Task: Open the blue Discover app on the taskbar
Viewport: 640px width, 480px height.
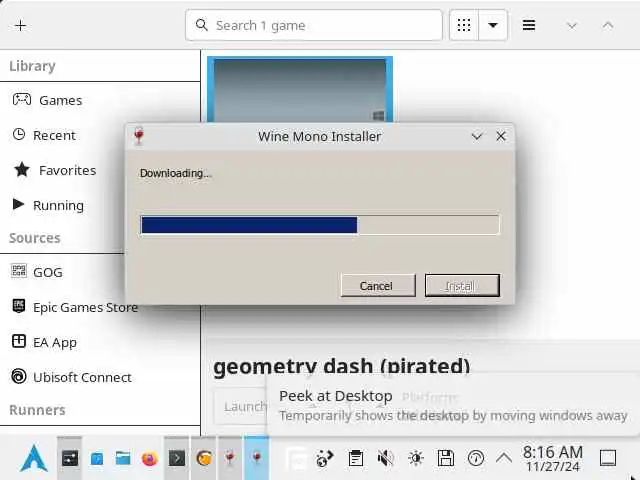Action: [x=97, y=459]
